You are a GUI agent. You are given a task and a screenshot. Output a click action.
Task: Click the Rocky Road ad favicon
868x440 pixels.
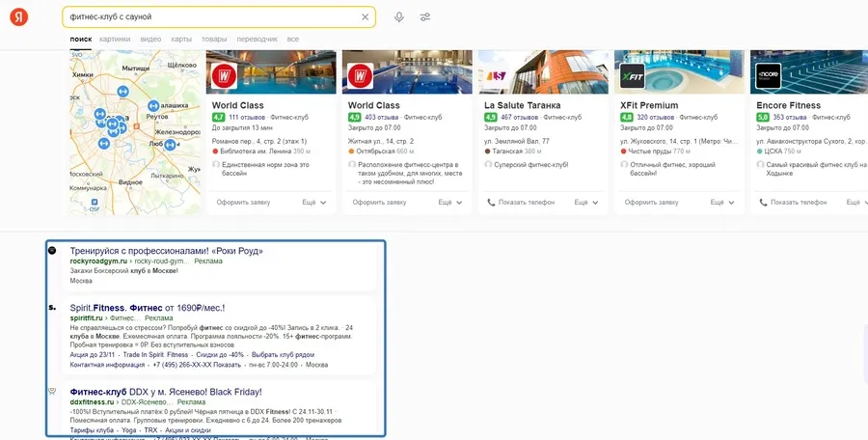(52, 251)
